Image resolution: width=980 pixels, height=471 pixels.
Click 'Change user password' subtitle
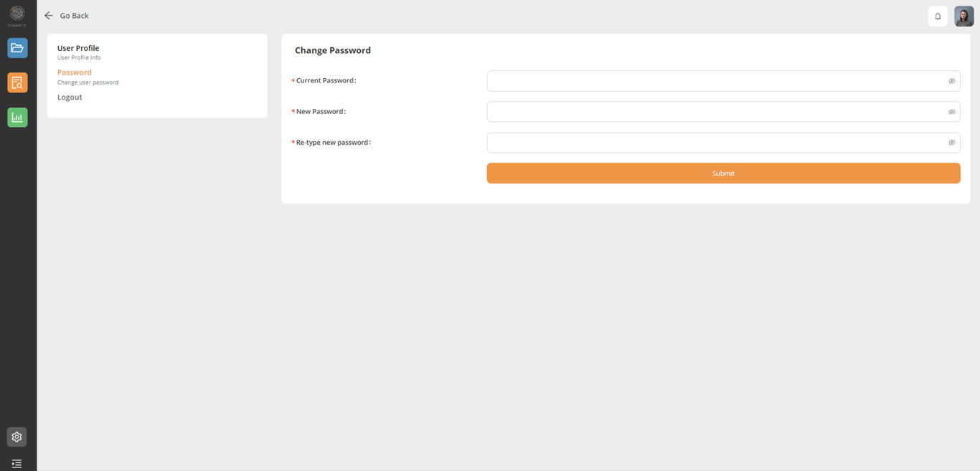coord(88,82)
